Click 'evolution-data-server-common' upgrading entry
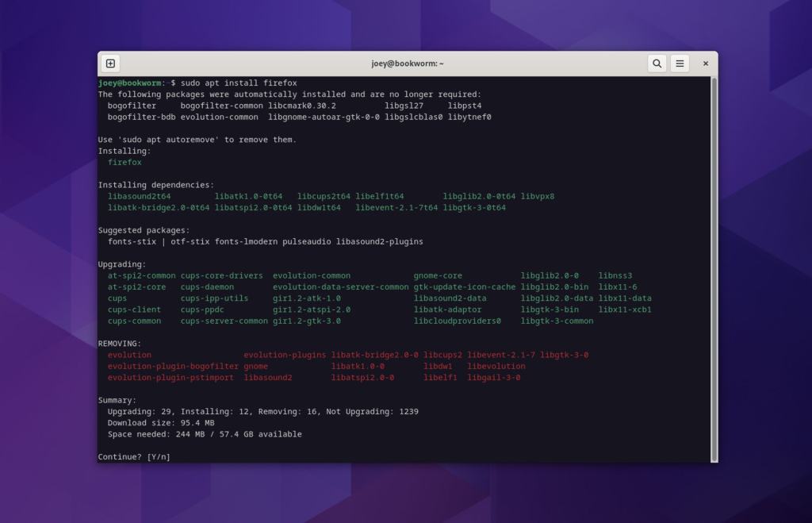The image size is (812, 523). point(341,287)
